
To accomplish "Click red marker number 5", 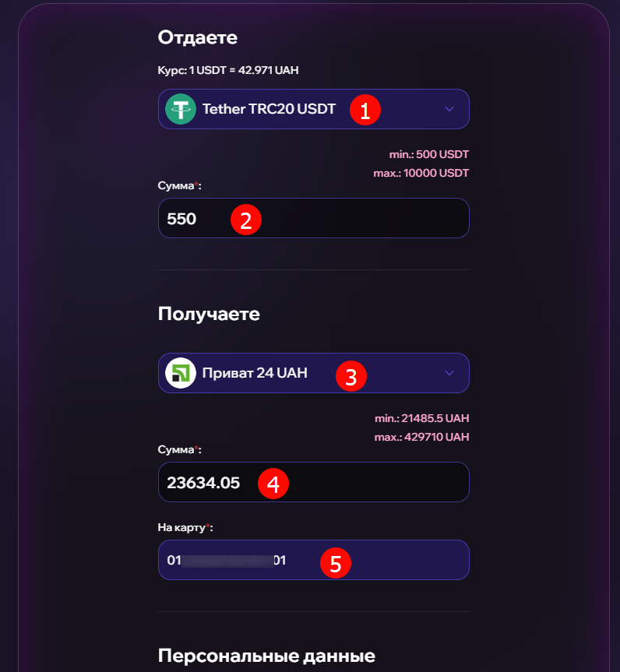I will pyautogui.click(x=336, y=563).
